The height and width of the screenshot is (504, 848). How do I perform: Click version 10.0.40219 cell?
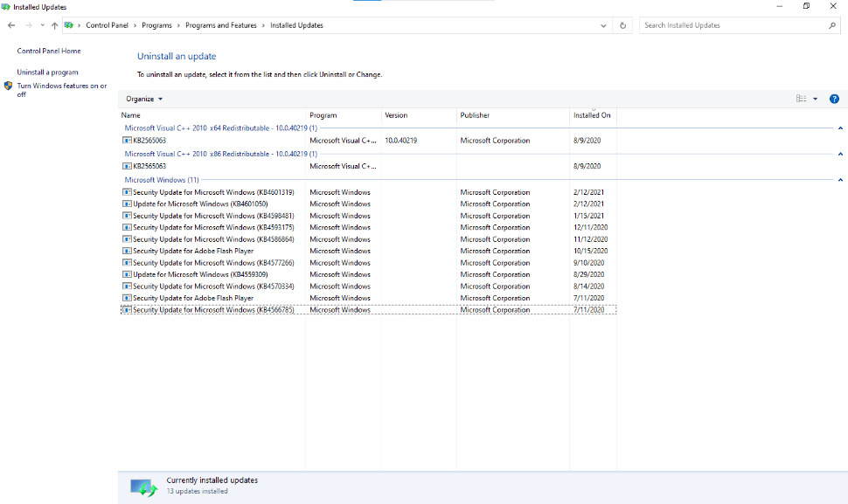[400, 141]
